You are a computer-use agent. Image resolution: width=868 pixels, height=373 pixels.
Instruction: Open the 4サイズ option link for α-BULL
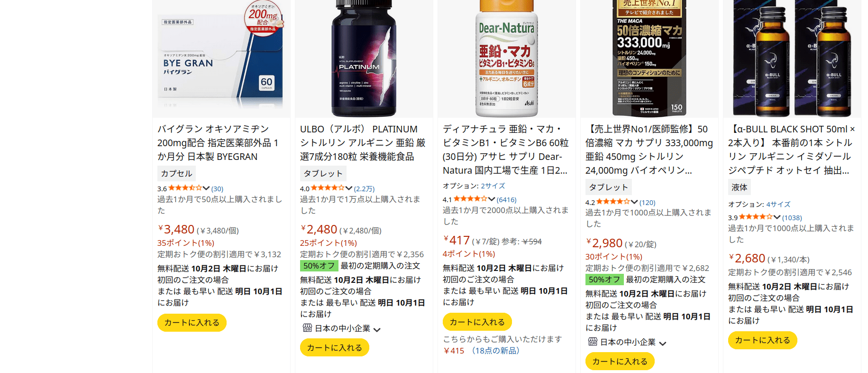coord(778,204)
